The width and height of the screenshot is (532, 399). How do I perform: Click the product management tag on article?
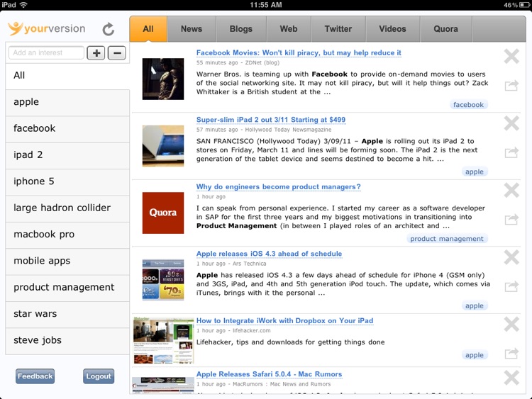click(447, 239)
